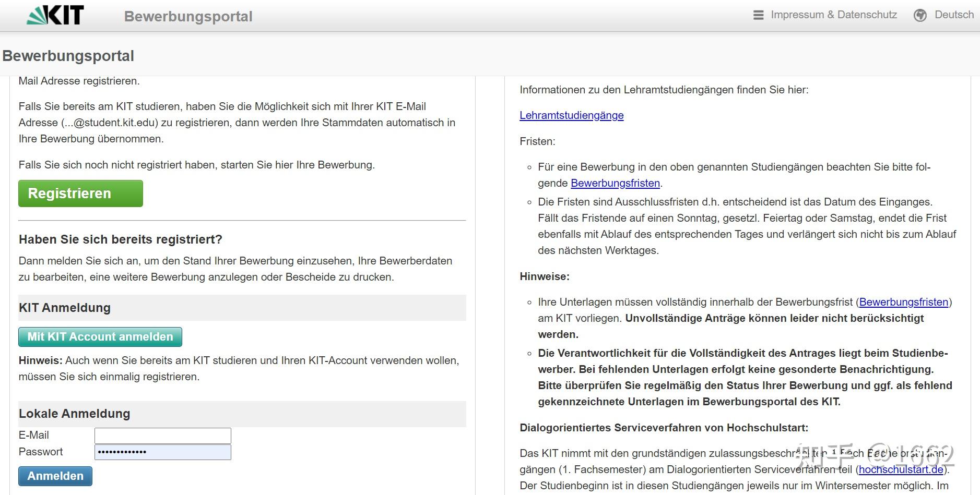Log in with Mit KIT Account anmelden
Viewport: 980px width, 495px height.
click(x=100, y=337)
